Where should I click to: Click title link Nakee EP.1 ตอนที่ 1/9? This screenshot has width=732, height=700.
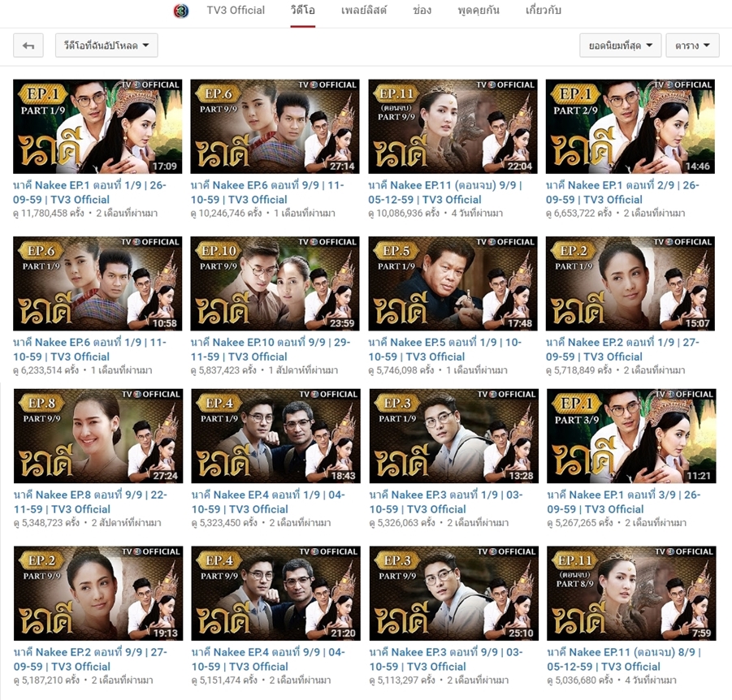89,192
